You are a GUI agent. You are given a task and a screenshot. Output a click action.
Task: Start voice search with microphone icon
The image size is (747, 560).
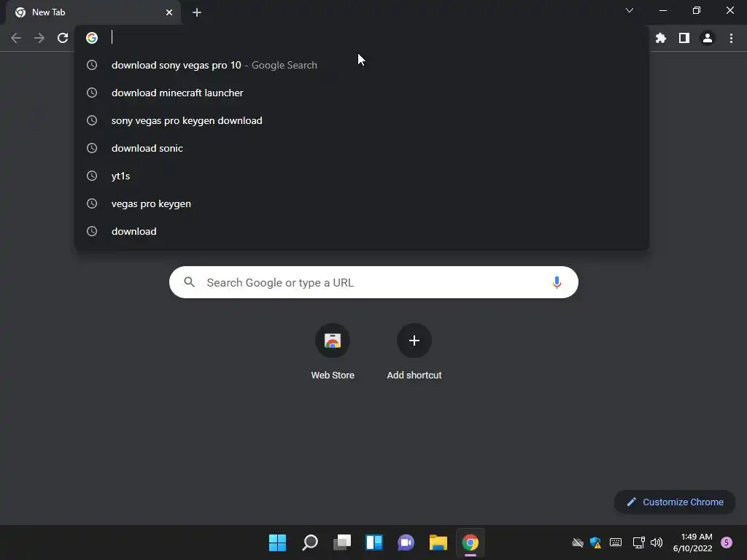click(x=557, y=282)
